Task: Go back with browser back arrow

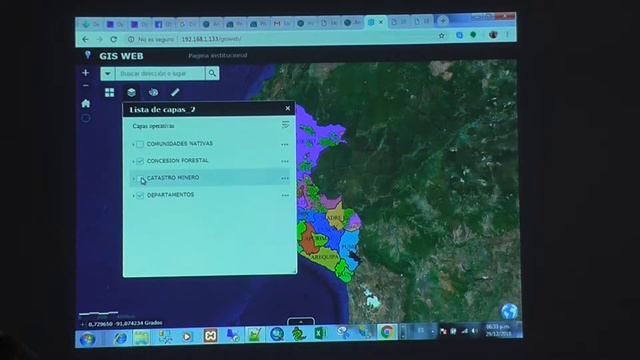Action: pyautogui.click(x=85, y=39)
